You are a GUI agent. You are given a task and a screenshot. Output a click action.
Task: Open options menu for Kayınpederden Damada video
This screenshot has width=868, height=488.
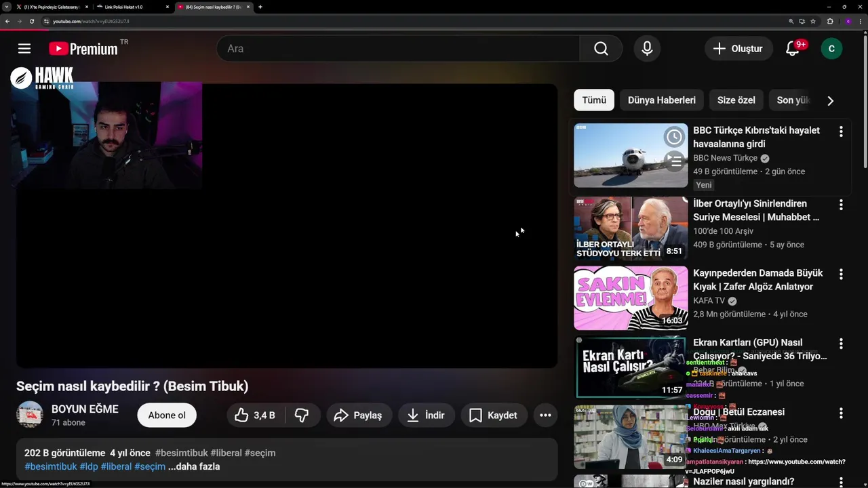841,274
